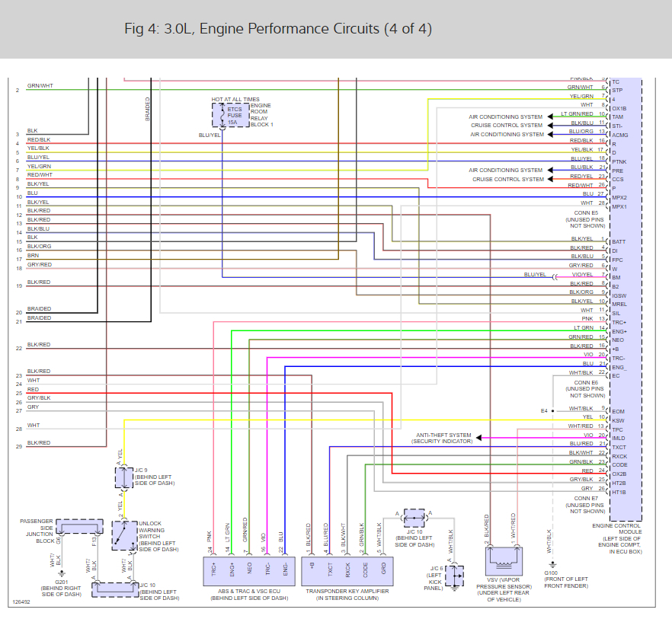Click the GRN/WHT label at row 2

point(40,86)
